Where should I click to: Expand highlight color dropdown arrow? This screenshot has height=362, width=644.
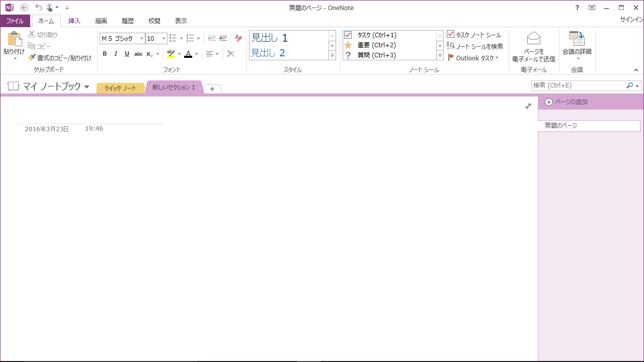pos(179,54)
